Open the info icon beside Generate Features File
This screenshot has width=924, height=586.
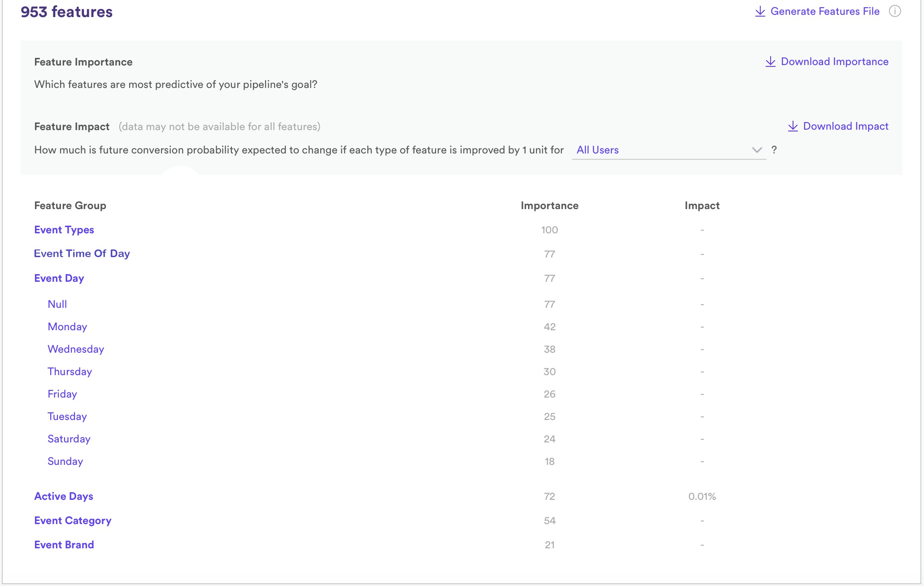[x=895, y=11]
